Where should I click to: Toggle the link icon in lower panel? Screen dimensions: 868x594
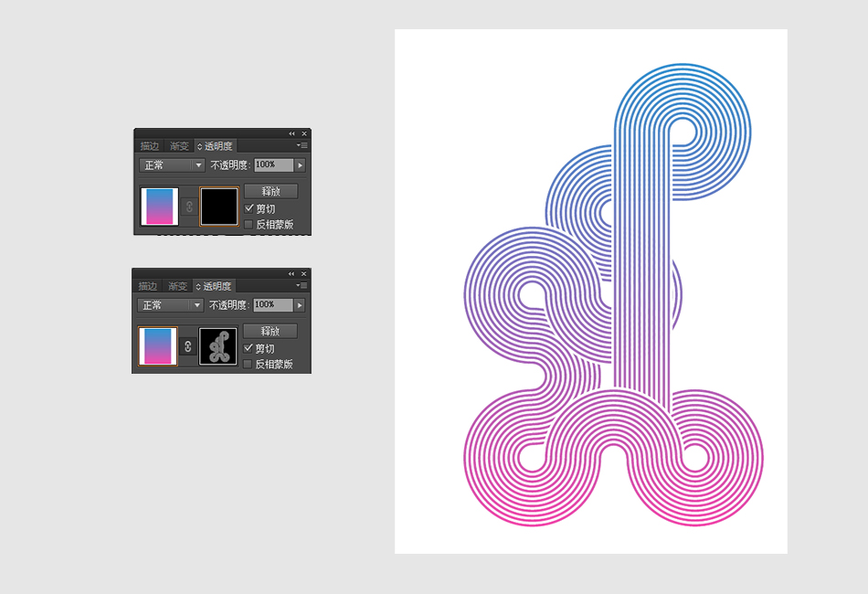tap(187, 346)
